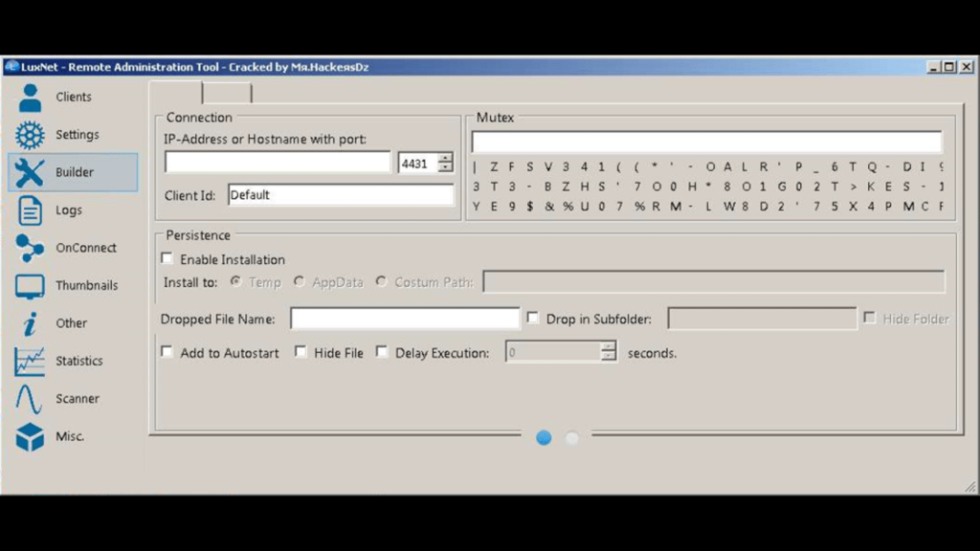Click the LuxNet app icon in title bar
The width and height of the screenshot is (980, 551).
pos(11,66)
